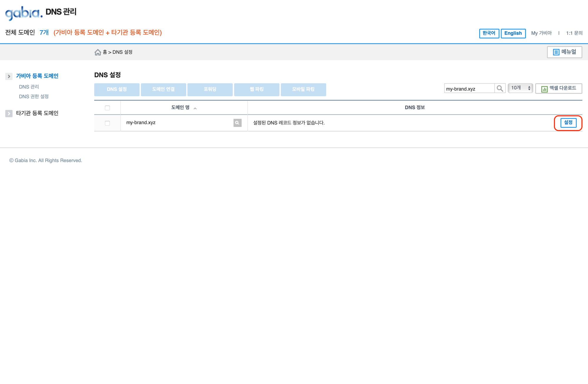Viewport: 588px width, 384px height.
Task: Click the Excel download chart icon
Action: tap(544, 89)
